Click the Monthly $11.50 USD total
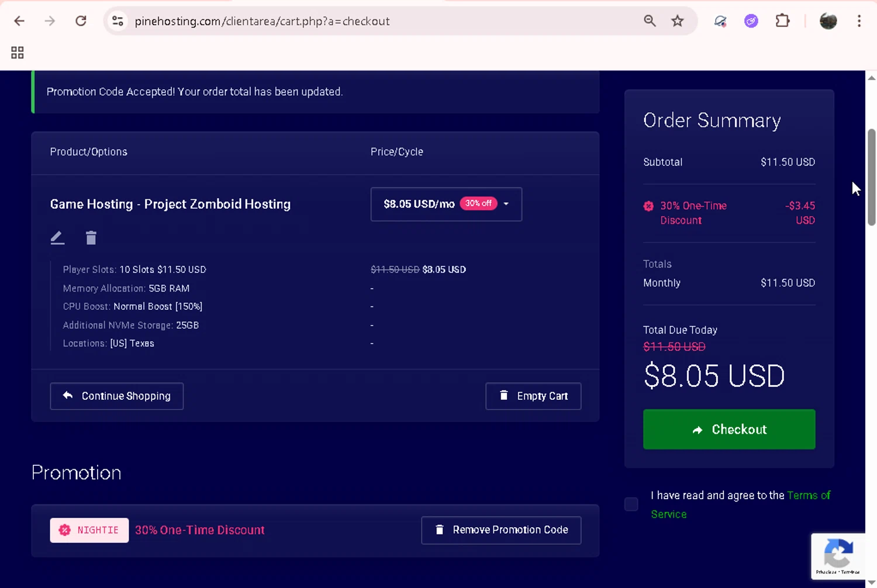This screenshot has height=588, width=877. (x=788, y=283)
